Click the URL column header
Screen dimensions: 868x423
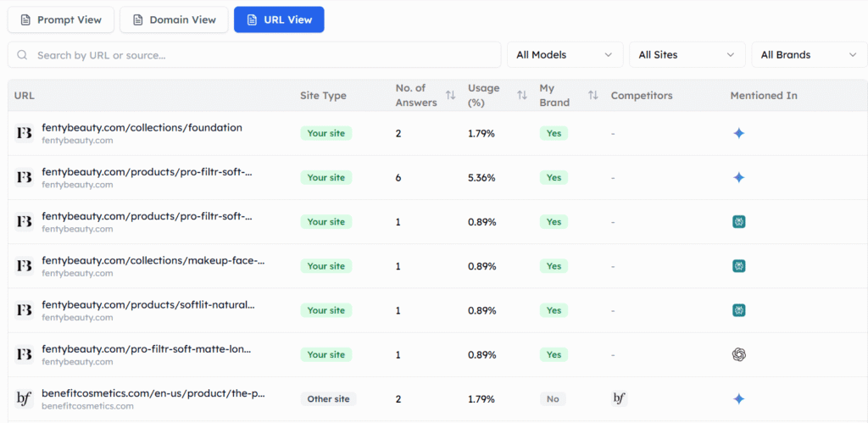coord(25,95)
